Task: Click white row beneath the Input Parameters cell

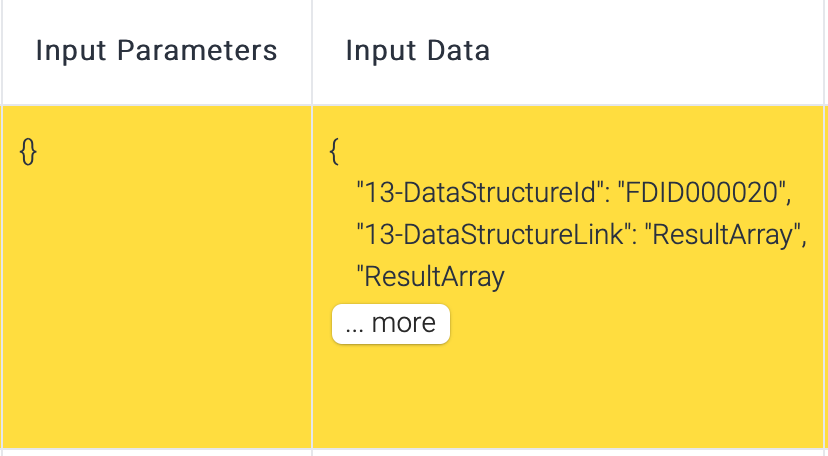Action: click(x=156, y=452)
